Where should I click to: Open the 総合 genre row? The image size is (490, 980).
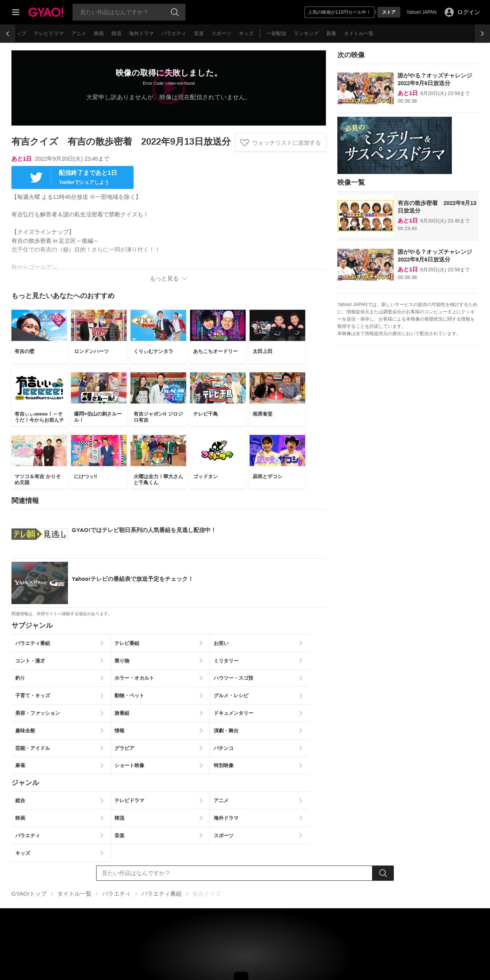(61, 801)
